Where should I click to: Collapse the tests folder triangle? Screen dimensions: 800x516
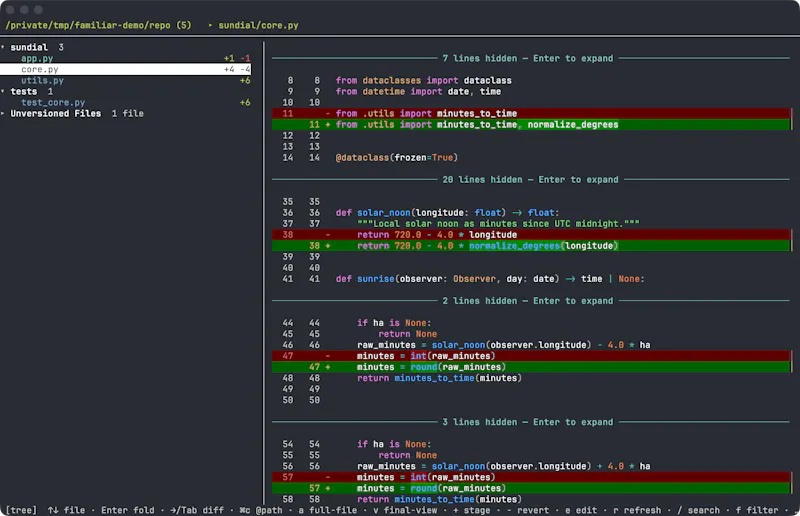(3, 91)
